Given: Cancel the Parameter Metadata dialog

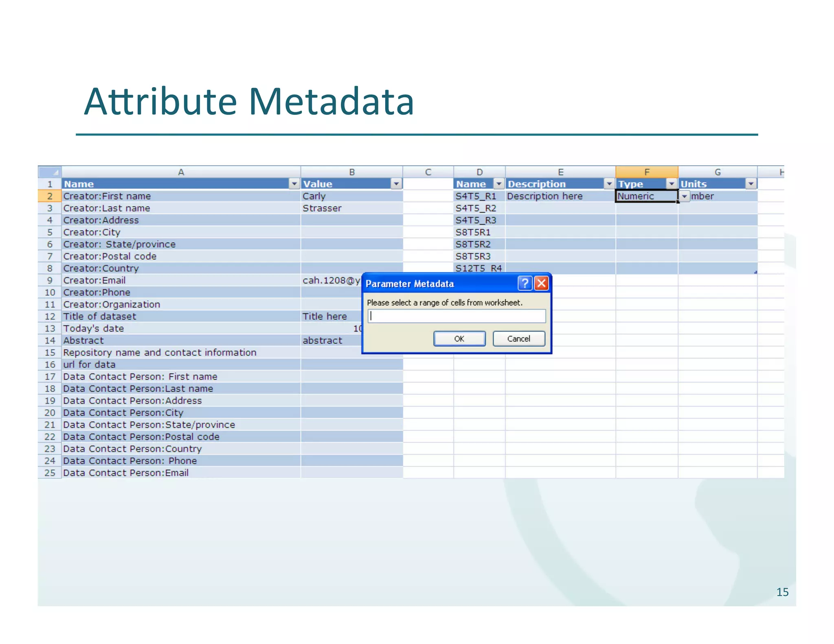Looking at the screenshot, I should [x=519, y=339].
